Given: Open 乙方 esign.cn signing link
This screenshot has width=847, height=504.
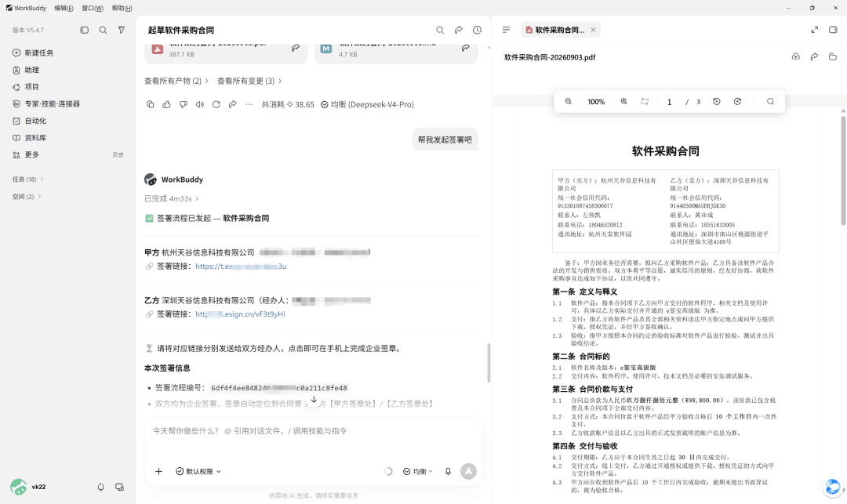Looking at the screenshot, I should pyautogui.click(x=241, y=314).
